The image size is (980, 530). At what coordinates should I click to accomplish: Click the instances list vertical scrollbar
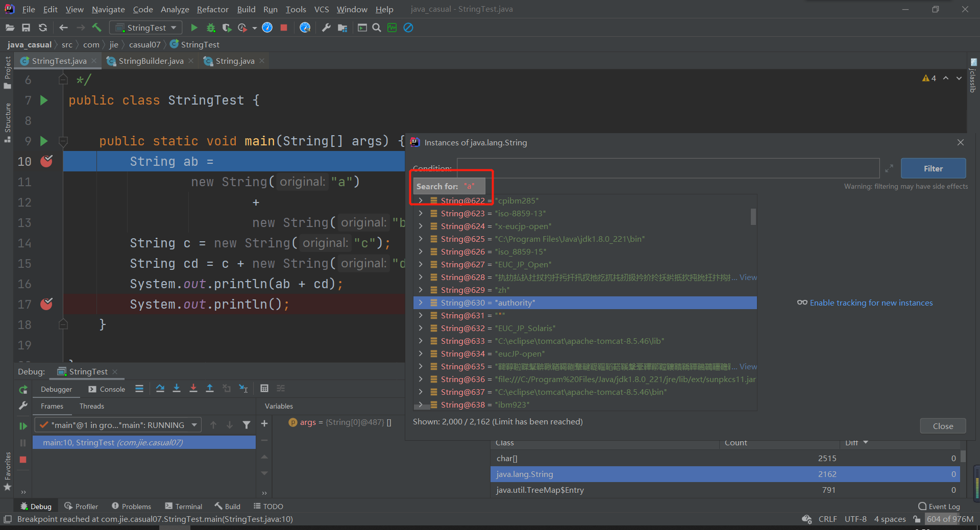753,216
